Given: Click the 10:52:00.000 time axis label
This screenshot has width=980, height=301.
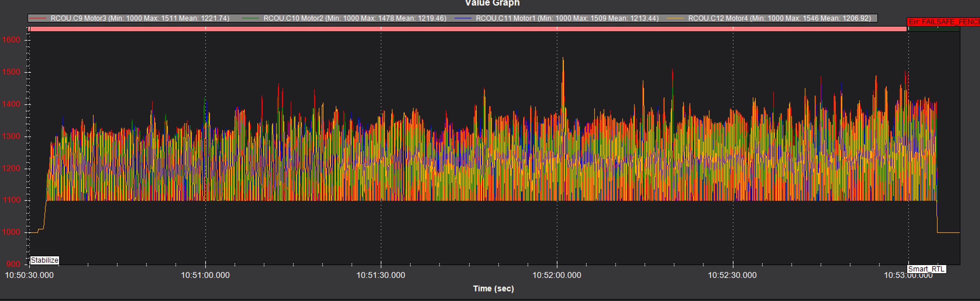Looking at the screenshot, I should [557, 275].
